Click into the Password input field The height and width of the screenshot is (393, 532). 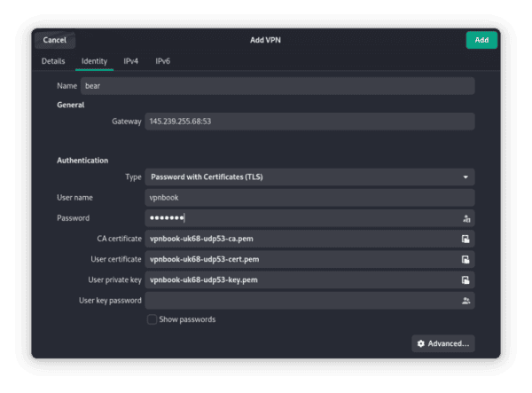click(x=301, y=218)
